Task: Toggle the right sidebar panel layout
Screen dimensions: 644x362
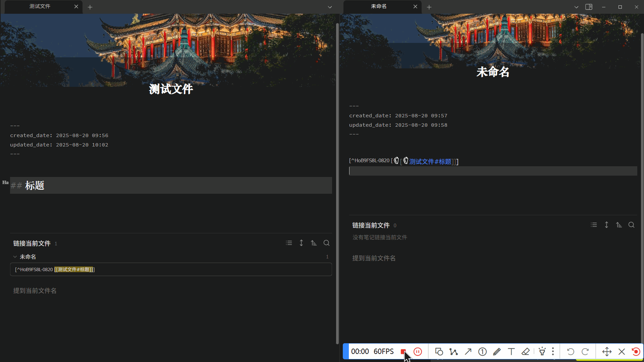Action: (589, 7)
